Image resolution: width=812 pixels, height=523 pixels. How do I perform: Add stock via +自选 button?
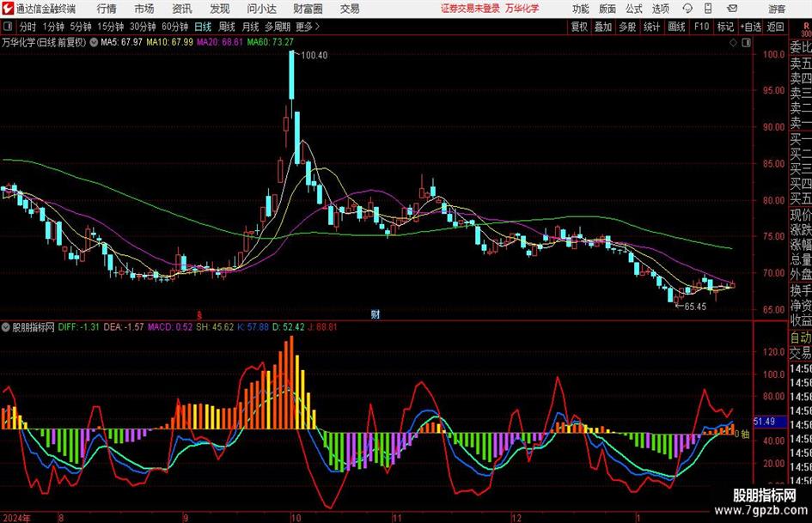751,27
